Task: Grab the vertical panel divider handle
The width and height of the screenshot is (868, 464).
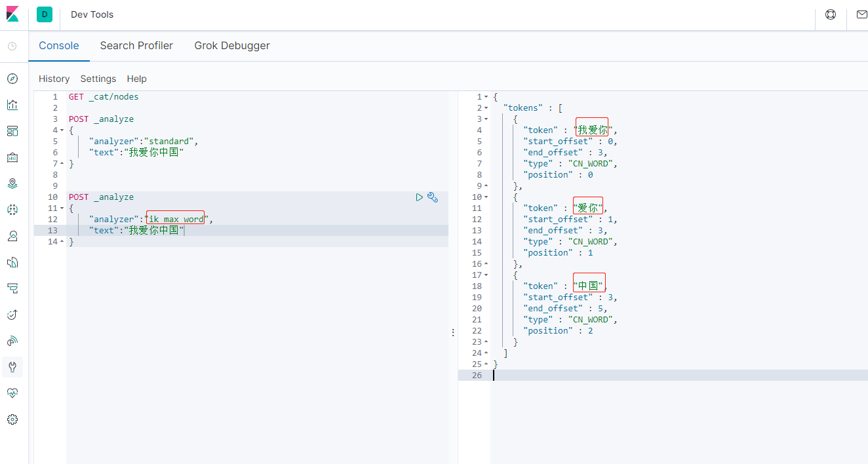Action: [453, 333]
